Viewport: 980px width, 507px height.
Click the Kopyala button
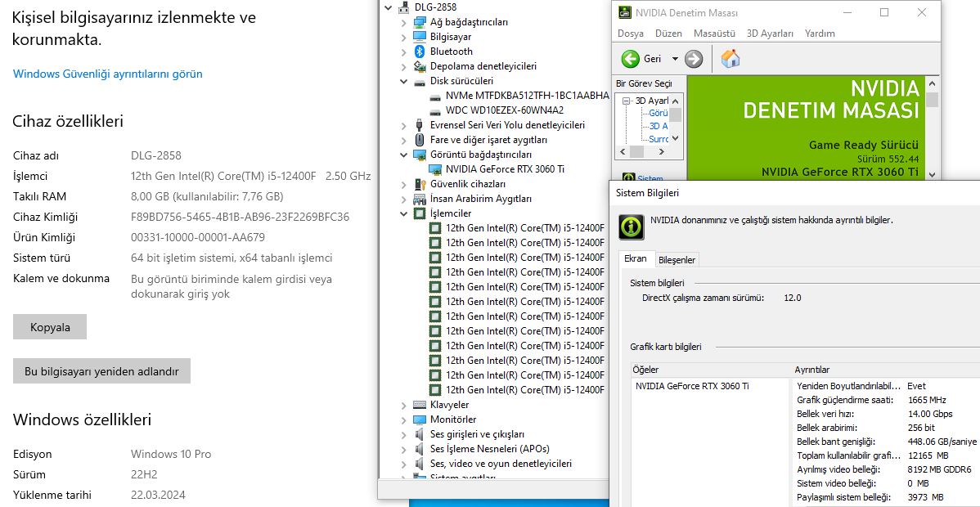(x=50, y=327)
